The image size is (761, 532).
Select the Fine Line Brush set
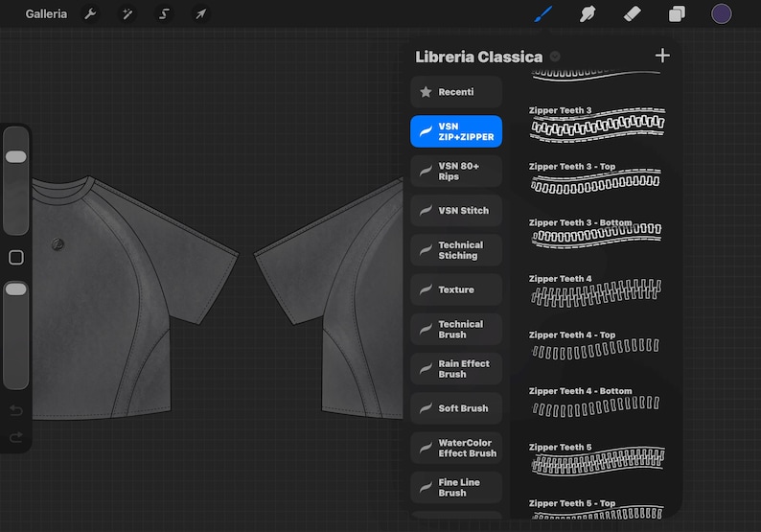[456, 488]
